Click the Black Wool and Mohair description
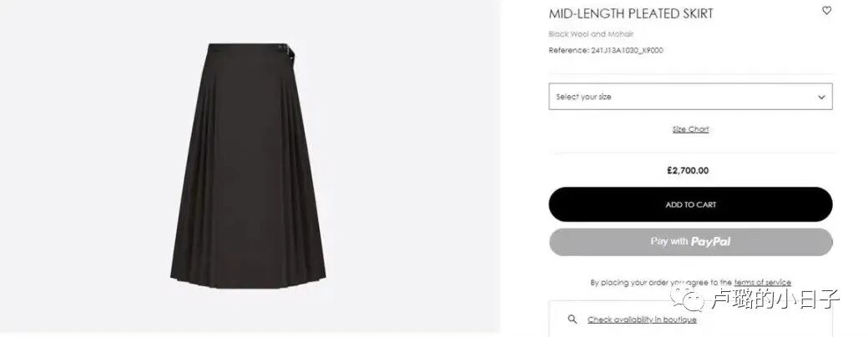 tap(591, 33)
